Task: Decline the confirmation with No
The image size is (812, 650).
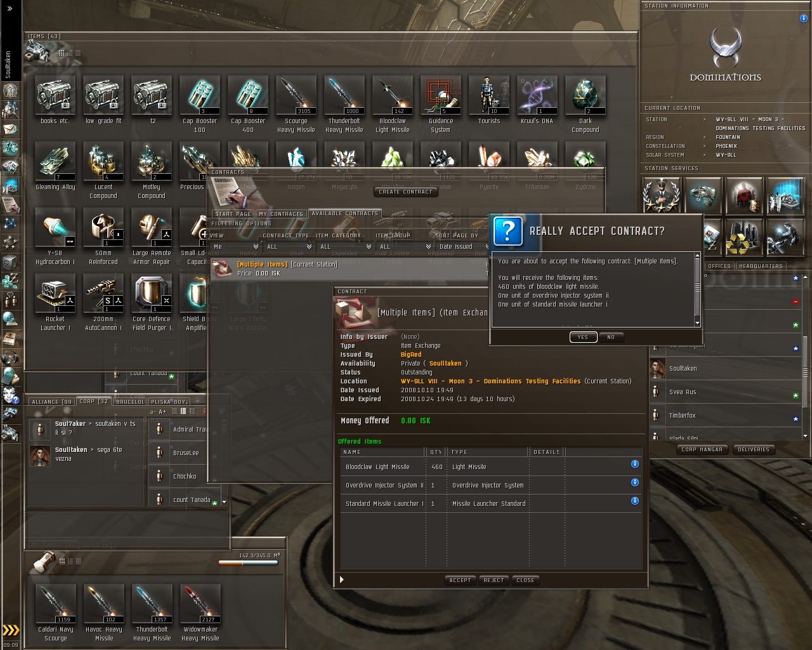Action: tap(611, 337)
